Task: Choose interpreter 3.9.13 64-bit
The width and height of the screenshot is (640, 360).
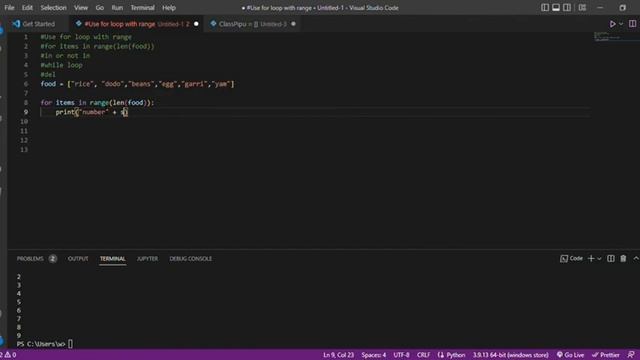Action: click(511, 355)
